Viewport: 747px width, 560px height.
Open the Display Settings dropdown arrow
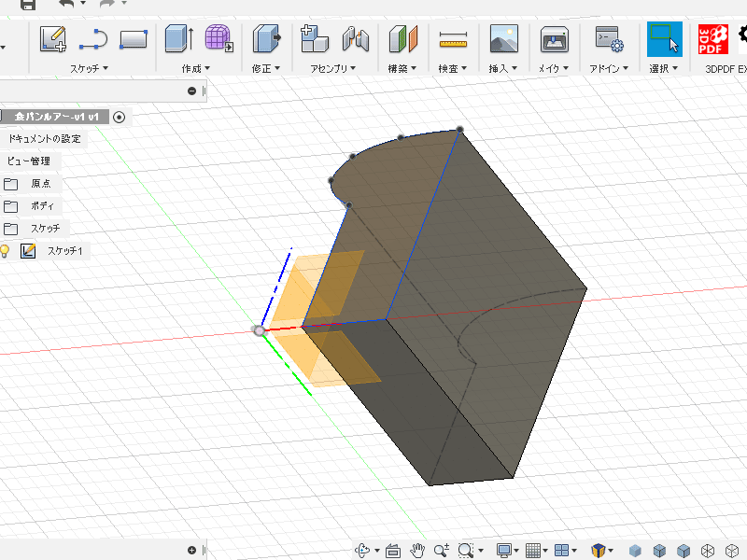[x=516, y=551]
